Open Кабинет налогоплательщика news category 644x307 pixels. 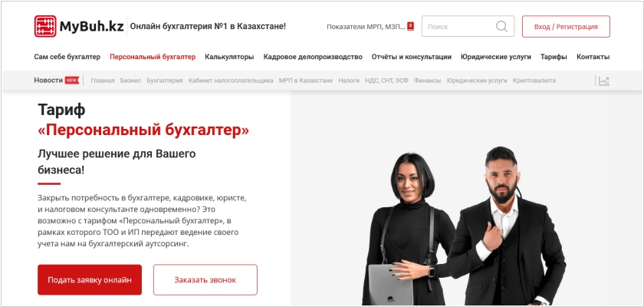[231, 81]
